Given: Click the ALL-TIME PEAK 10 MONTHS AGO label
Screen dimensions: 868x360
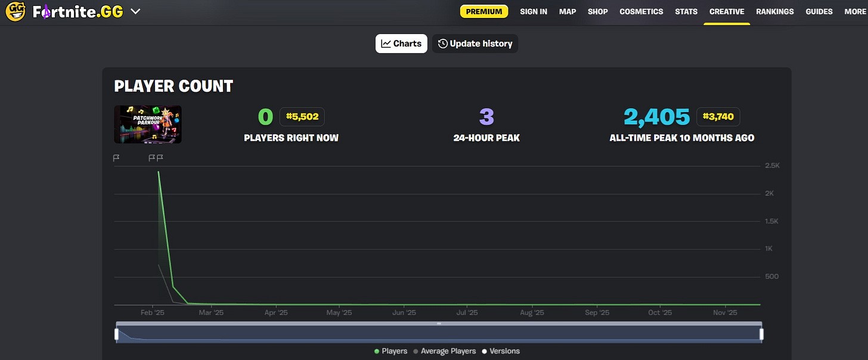Looking at the screenshot, I should point(682,138).
